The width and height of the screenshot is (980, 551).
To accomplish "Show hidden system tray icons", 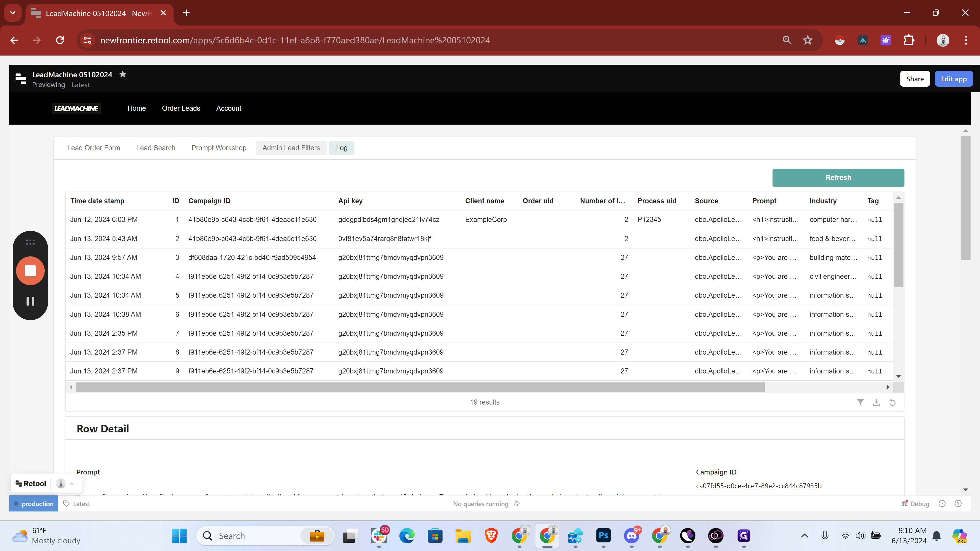I will coord(804,536).
